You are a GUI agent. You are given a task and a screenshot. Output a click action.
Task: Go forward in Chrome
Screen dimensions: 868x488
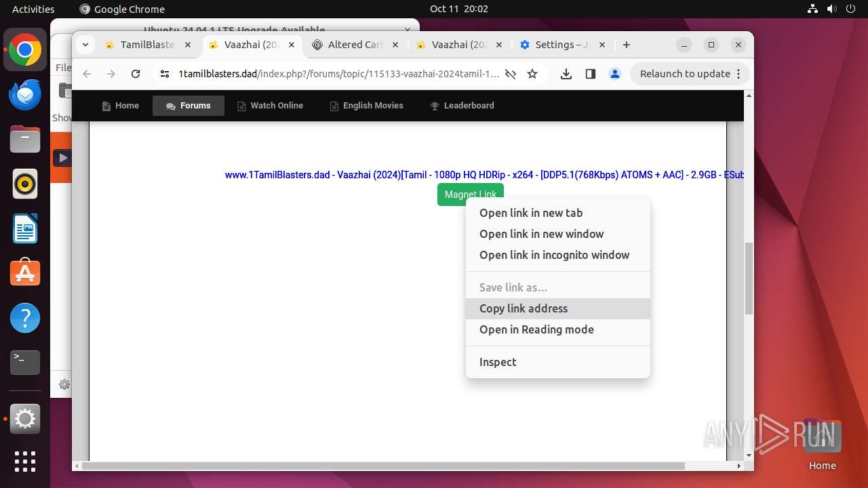[111, 74]
